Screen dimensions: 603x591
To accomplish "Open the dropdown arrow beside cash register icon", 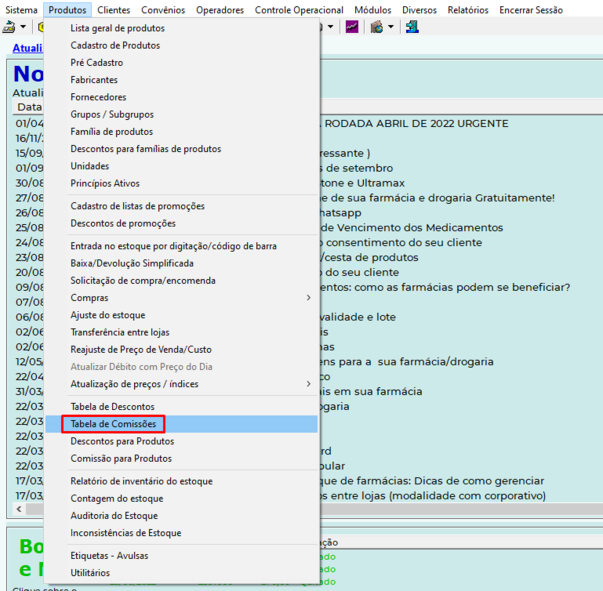I will tap(23, 27).
